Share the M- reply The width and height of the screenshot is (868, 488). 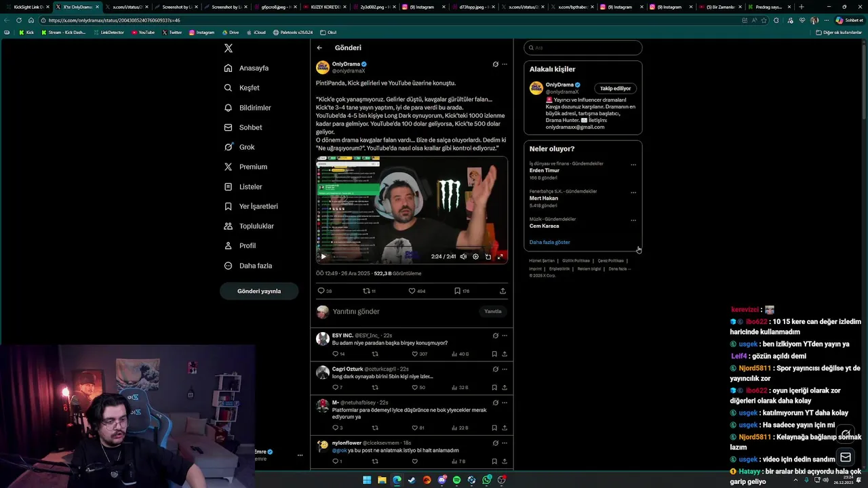click(x=505, y=428)
